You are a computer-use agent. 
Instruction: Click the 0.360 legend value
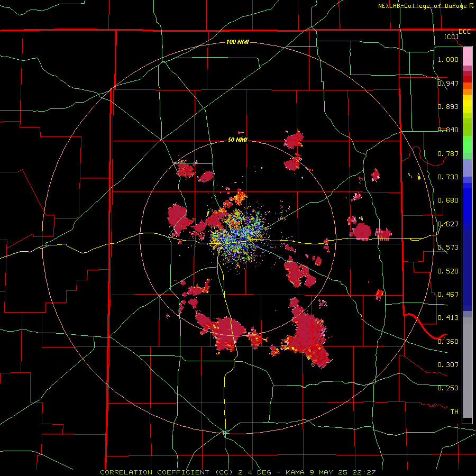(448, 341)
